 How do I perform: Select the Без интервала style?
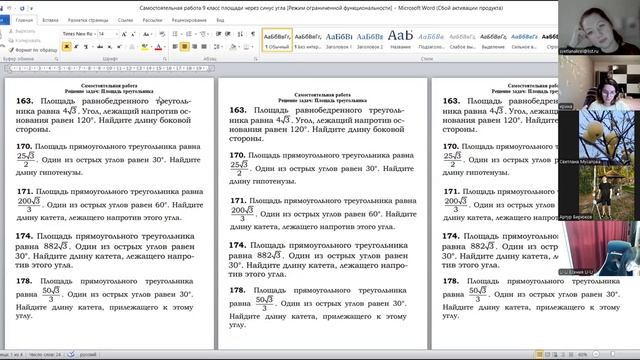[308, 40]
